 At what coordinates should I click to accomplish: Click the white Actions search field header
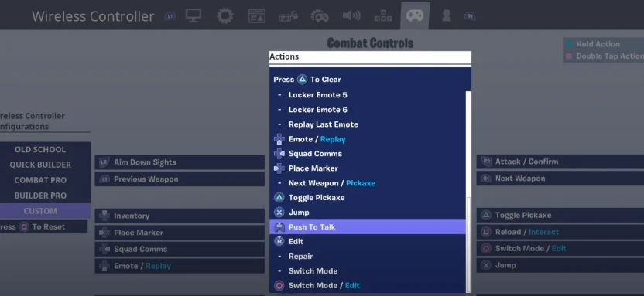pos(370,57)
